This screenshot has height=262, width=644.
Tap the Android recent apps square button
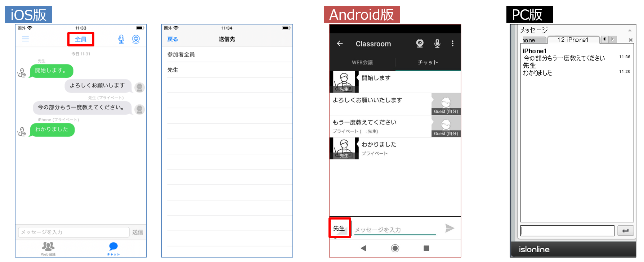click(x=426, y=248)
